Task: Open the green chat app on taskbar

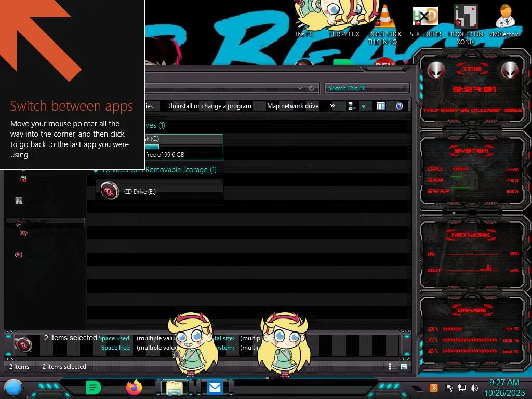Action: pos(93,388)
